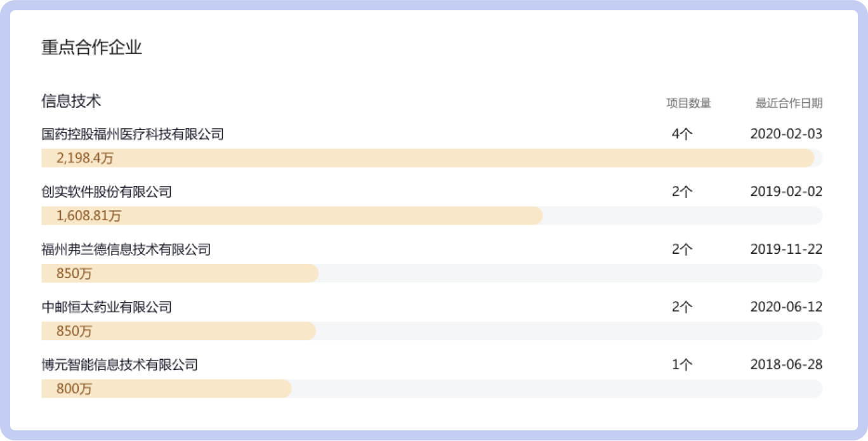Click the date 2020-06-12
This screenshot has width=868, height=441.
click(786, 307)
